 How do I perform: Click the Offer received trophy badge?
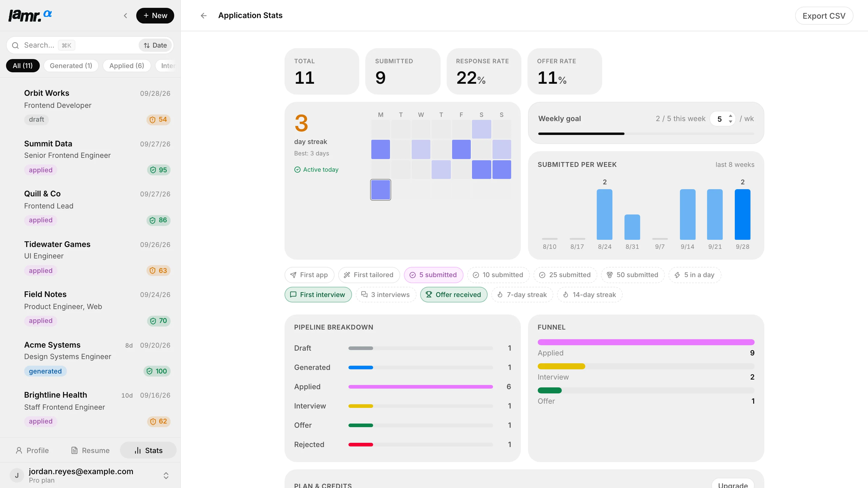click(x=454, y=295)
